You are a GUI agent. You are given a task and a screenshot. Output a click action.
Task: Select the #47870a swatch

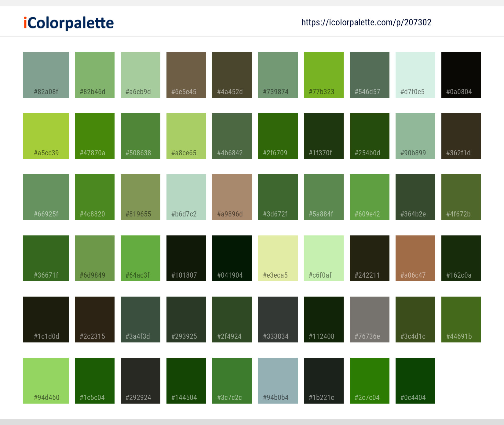[x=95, y=136]
